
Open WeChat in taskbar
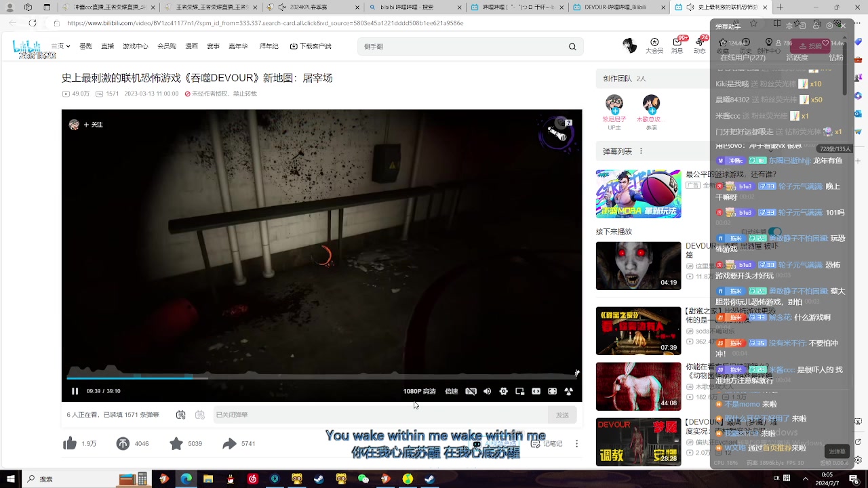point(363,479)
